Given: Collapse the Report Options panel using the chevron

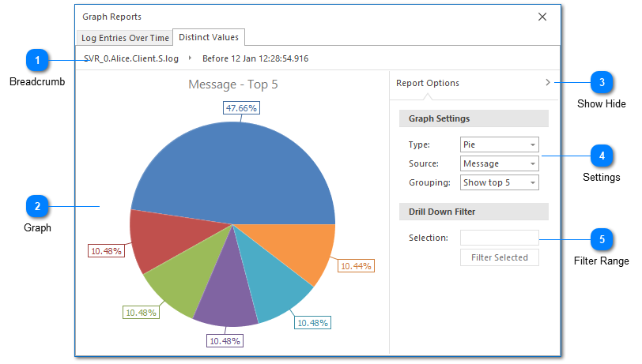Looking at the screenshot, I should click(547, 83).
